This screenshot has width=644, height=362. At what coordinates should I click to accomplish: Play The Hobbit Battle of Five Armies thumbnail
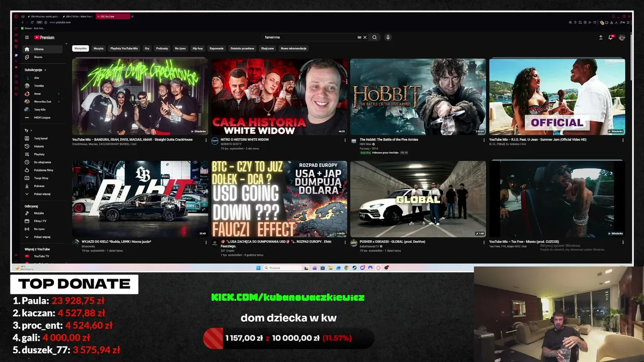[x=418, y=97]
